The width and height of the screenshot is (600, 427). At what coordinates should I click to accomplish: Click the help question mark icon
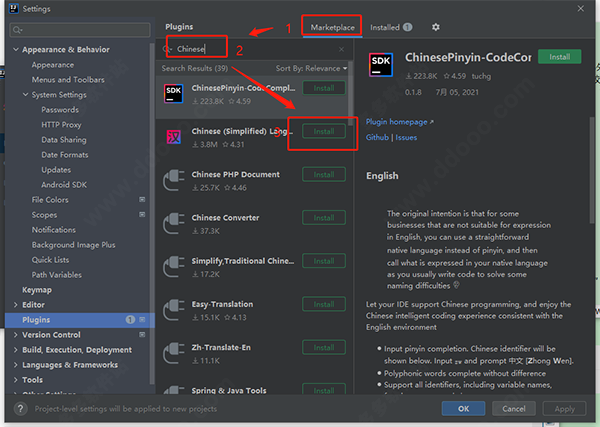tap(21, 409)
